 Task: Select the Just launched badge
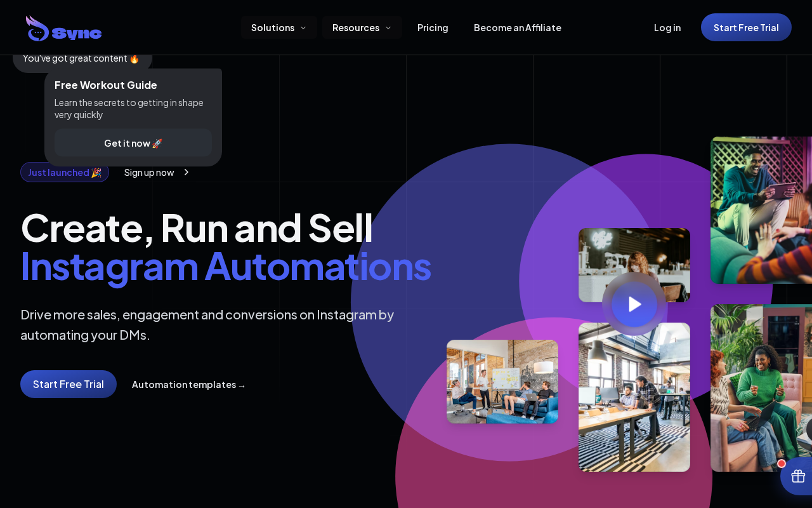pos(65,172)
